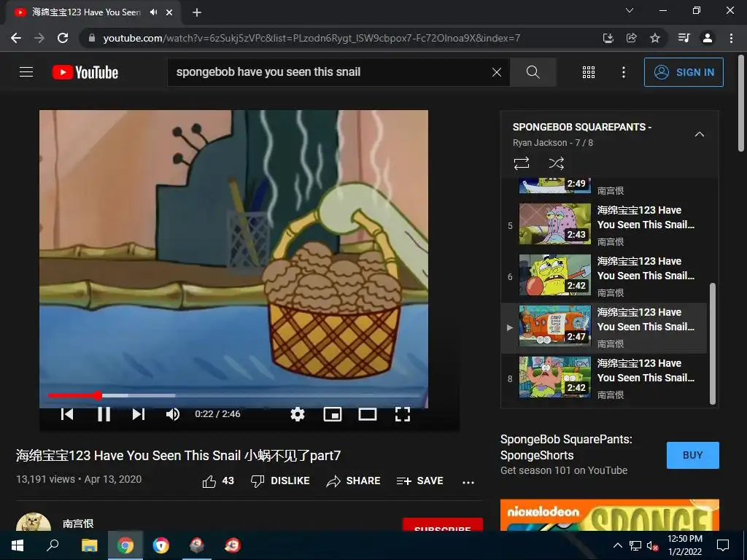Open the SHARE dialog
The width and height of the screenshot is (747, 560).
click(353, 481)
